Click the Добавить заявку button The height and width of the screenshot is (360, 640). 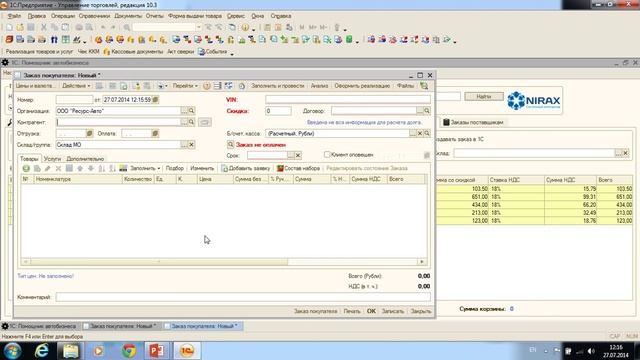246,168
